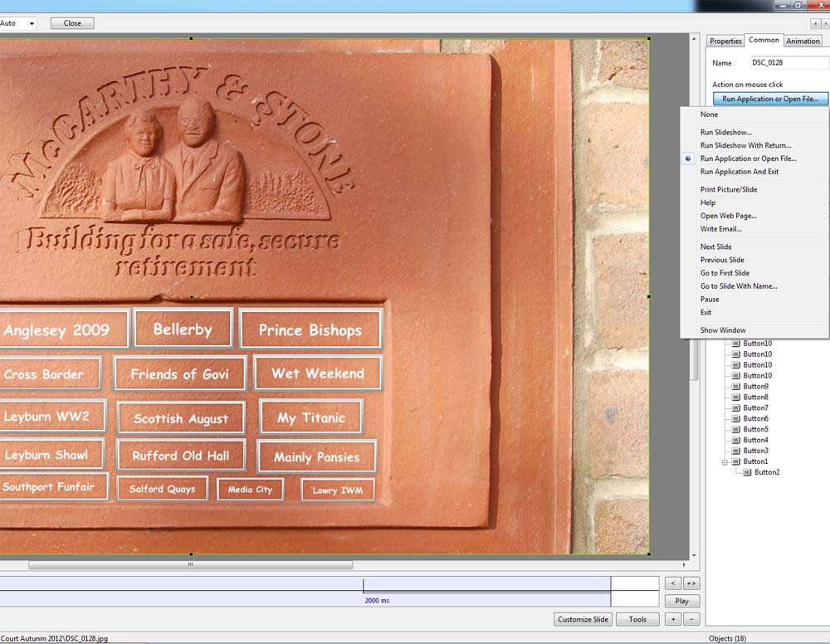Screen dimensions: 830x644
Task: Click the Media City button
Action: (251, 490)
